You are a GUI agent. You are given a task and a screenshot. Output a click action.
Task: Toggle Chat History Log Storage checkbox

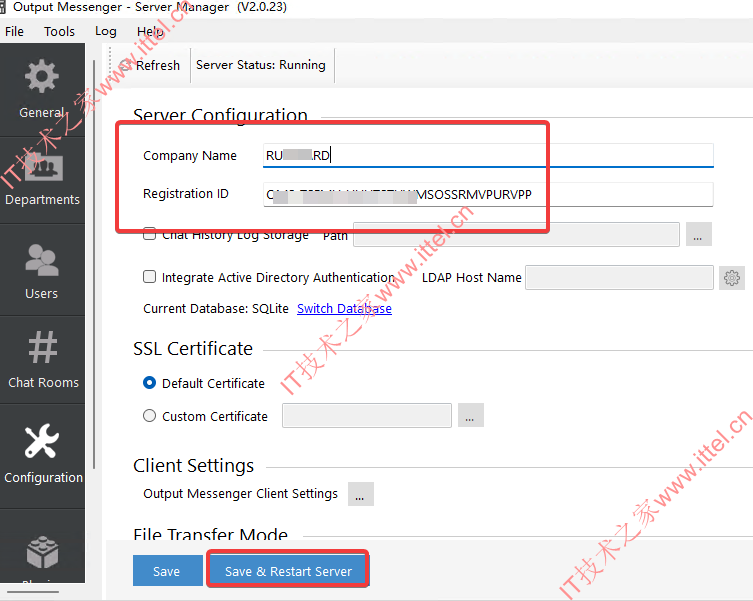pyautogui.click(x=149, y=234)
